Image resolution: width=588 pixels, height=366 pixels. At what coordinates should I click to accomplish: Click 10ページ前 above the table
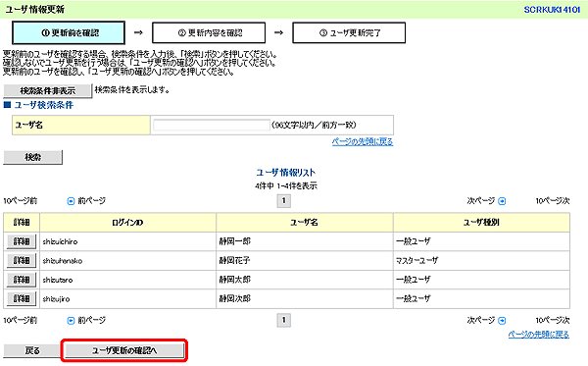(21, 201)
